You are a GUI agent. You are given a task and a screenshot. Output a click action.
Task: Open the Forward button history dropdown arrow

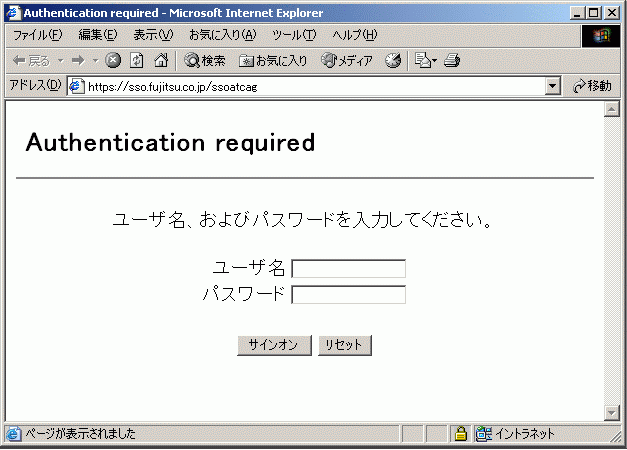coord(95,61)
